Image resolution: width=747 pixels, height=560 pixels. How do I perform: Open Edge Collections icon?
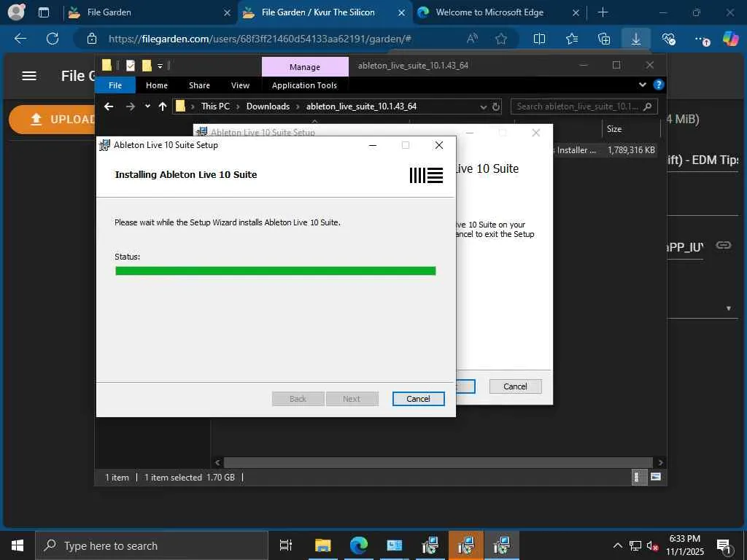[604, 39]
